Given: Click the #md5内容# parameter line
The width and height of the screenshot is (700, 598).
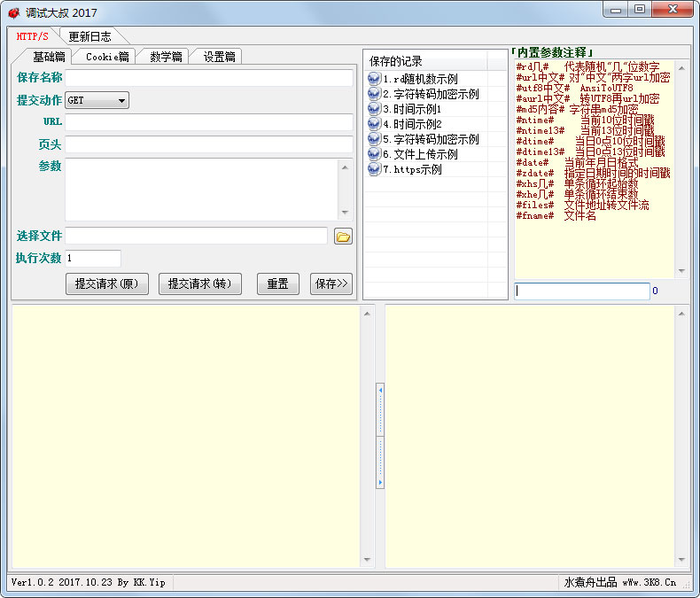Looking at the screenshot, I should [577, 109].
